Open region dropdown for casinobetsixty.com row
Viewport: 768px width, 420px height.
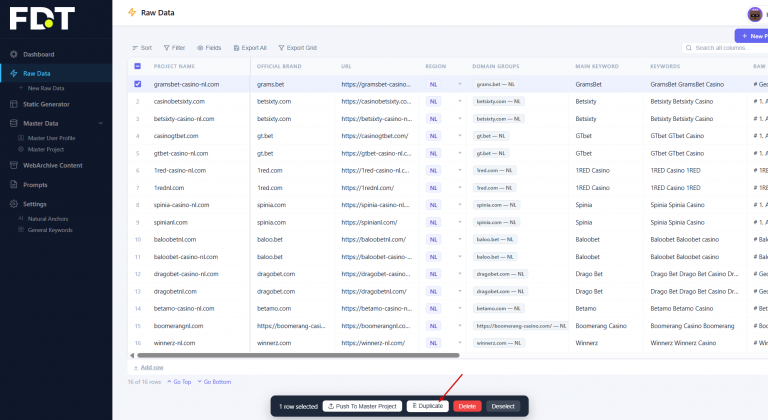tap(459, 101)
